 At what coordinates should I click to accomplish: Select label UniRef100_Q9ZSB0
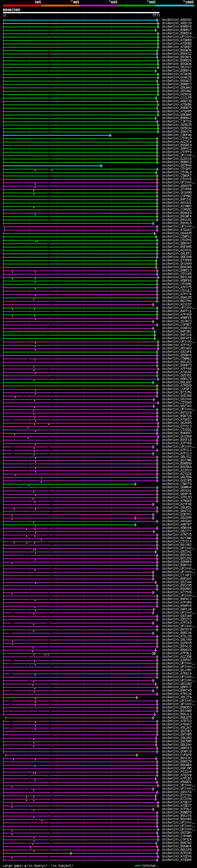177,833
